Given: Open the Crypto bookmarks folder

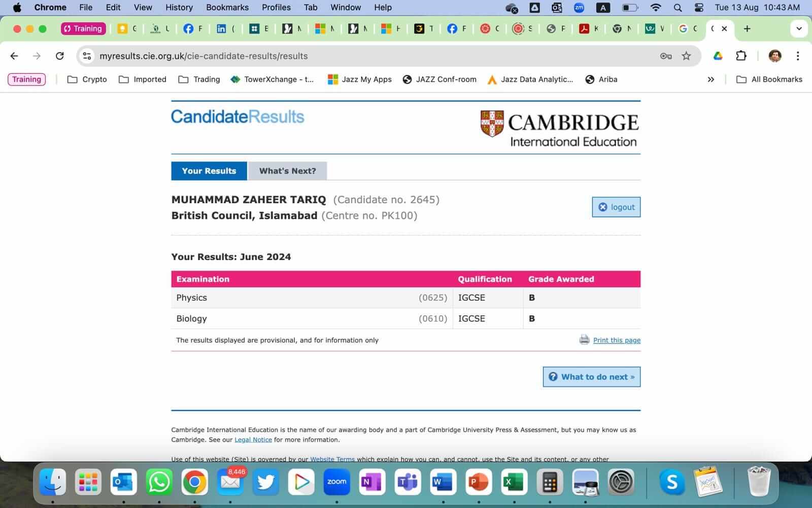Looking at the screenshot, I should point(87,79).
